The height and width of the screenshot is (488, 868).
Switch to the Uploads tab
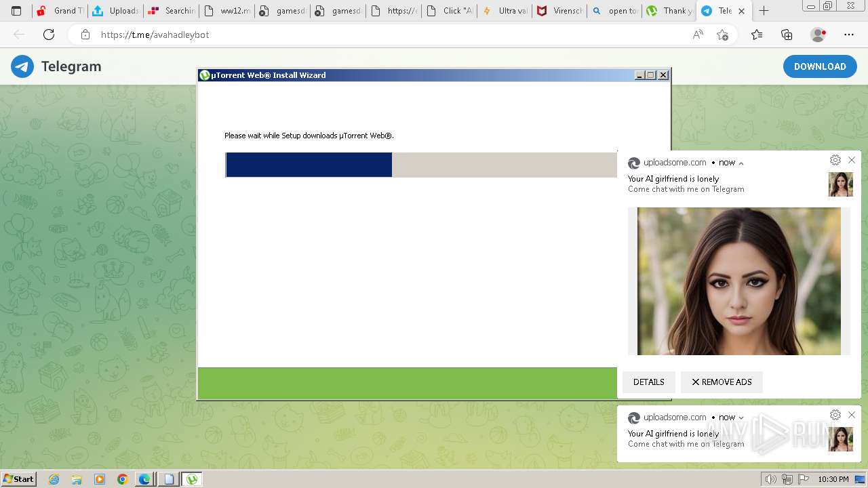(x=115, y=11)
